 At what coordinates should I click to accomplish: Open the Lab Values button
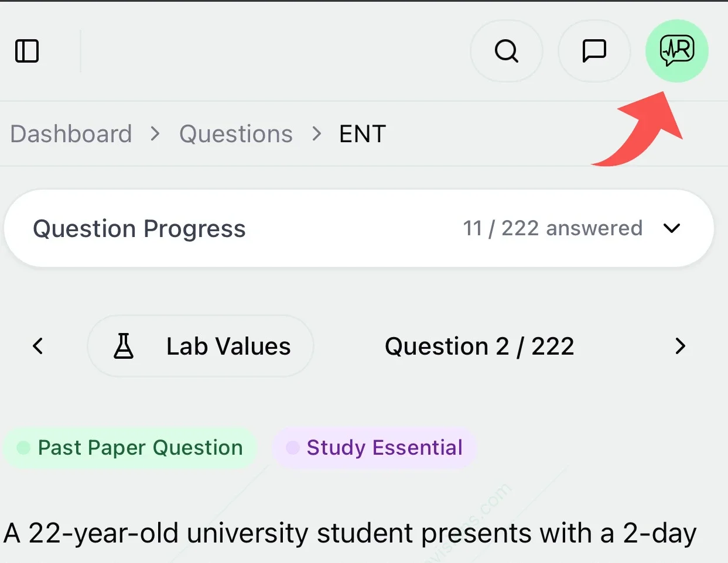coord(200,346)
